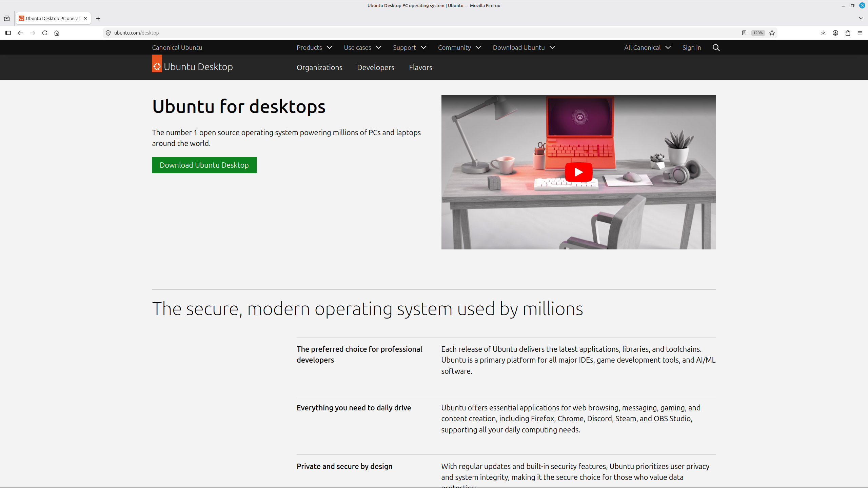
Task: Go back to the previous page
Action: pyautogui.click(x=20, y=33)
